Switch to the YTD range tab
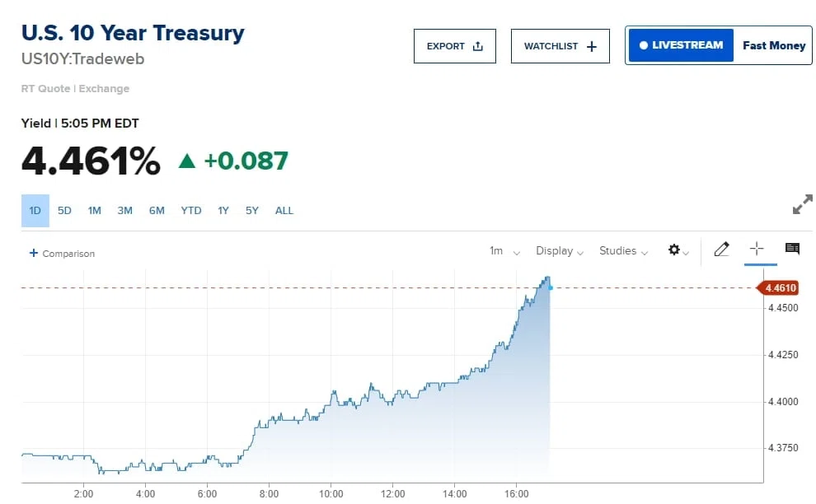The height and width of the screenshot is (504, 816). click(x=191, y=211)
